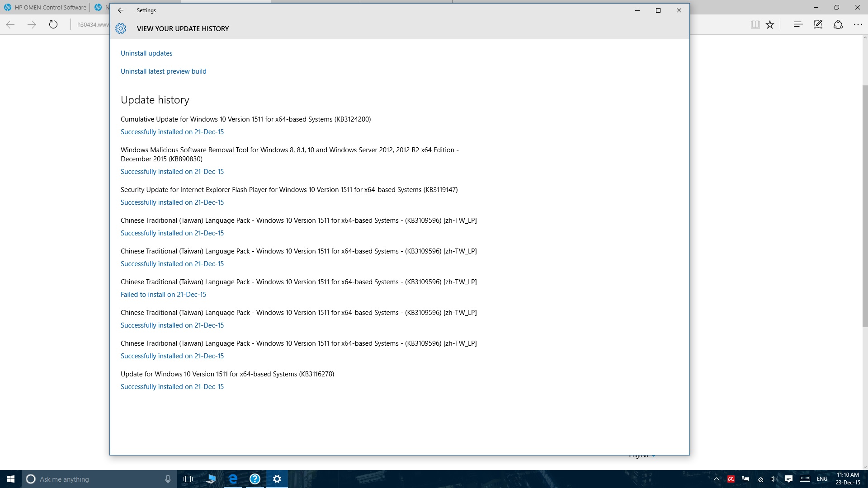This screenshot has height=488, width=868.
Task: Switch to HP OMEN Control Software tab in Edge
Action: tap(45, 7)
